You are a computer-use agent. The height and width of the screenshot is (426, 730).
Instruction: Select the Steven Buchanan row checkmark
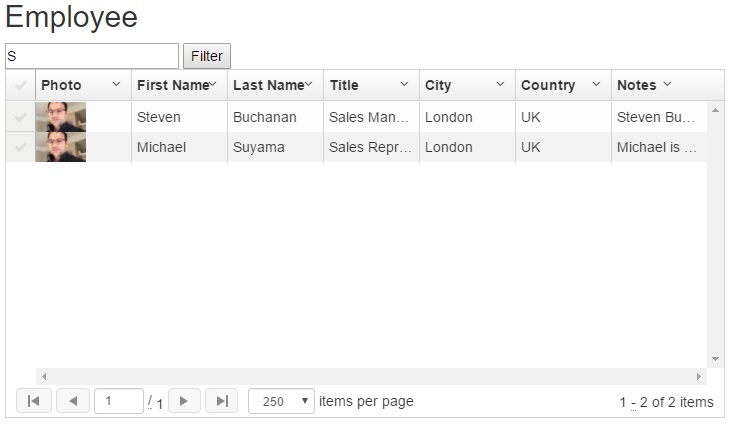pos(20,117)
